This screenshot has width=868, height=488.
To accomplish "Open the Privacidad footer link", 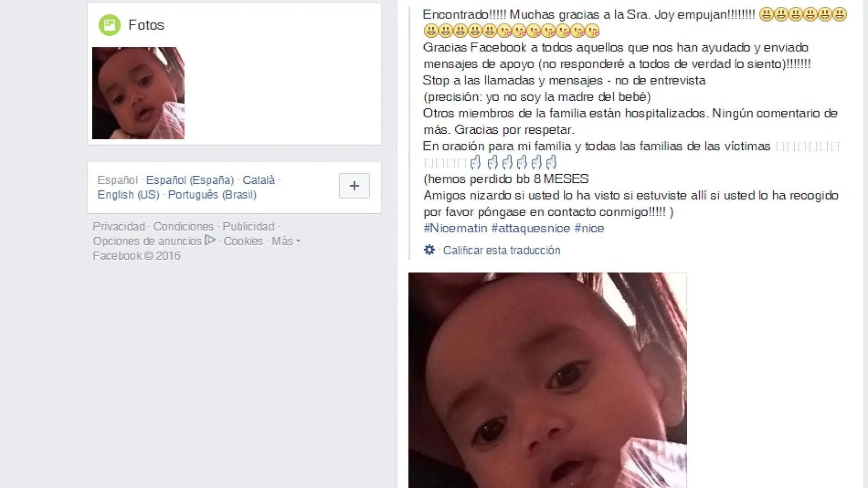I will click(119, 226).
